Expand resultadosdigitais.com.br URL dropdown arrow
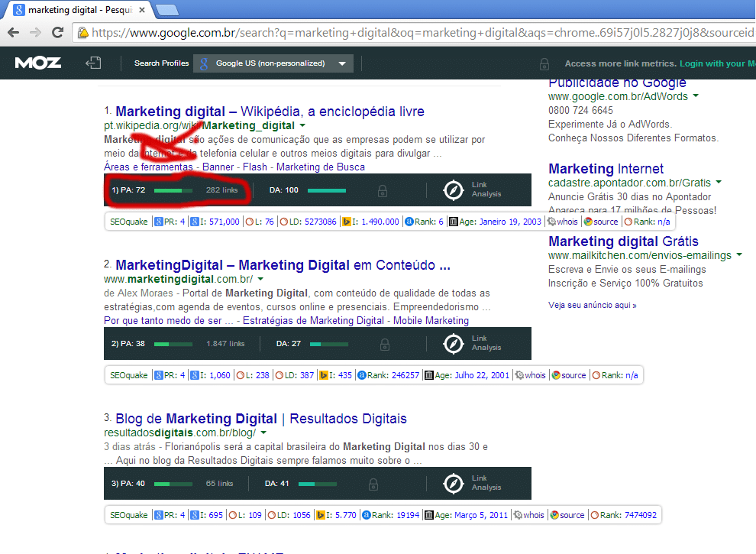Image resolution: width=756 pixels, height=554 pixels. (263, 433)
